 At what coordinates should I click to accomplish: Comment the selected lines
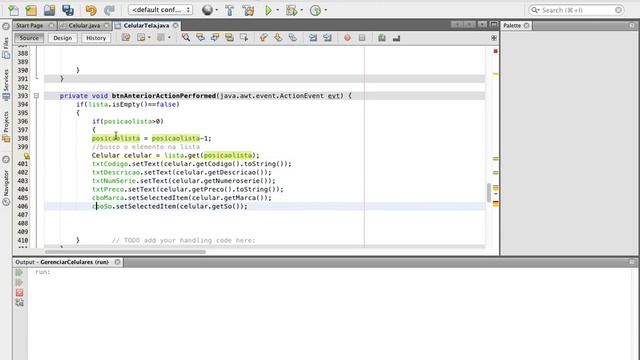[382, 38]
